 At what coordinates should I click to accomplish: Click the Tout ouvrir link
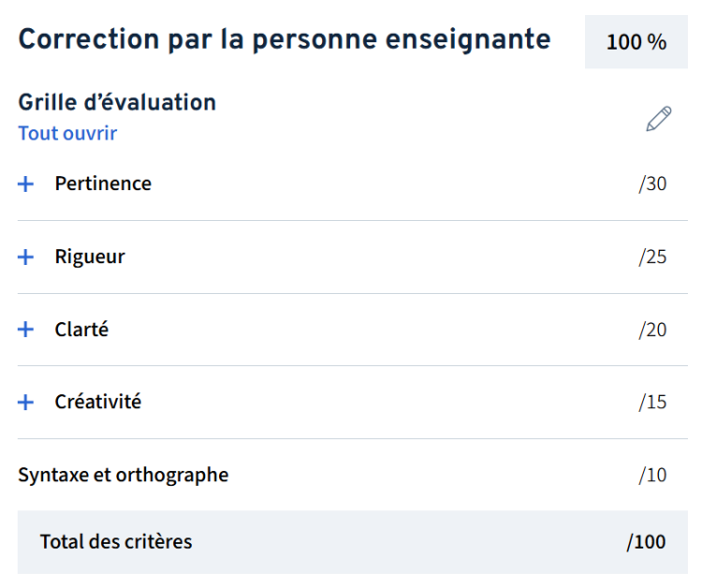coord(67,133)
